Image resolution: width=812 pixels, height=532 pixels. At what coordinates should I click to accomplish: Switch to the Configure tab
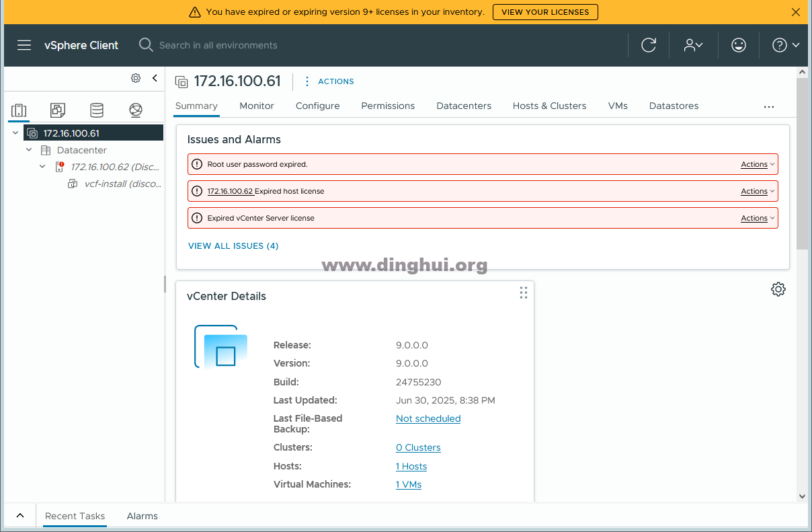317,106
